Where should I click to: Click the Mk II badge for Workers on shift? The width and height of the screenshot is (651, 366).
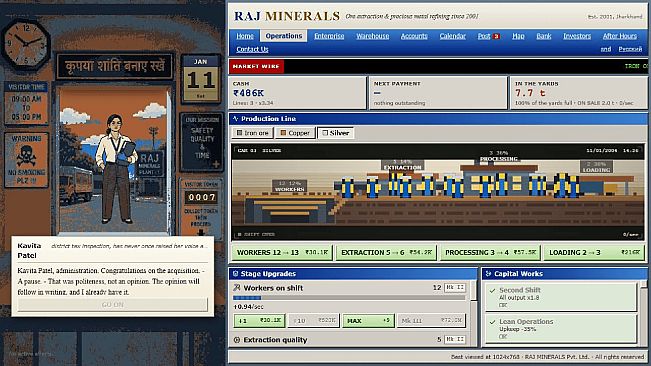[455, 288]
